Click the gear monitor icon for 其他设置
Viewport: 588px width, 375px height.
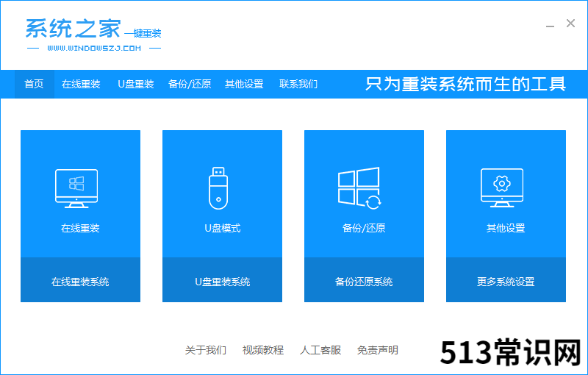pos(502,188)
